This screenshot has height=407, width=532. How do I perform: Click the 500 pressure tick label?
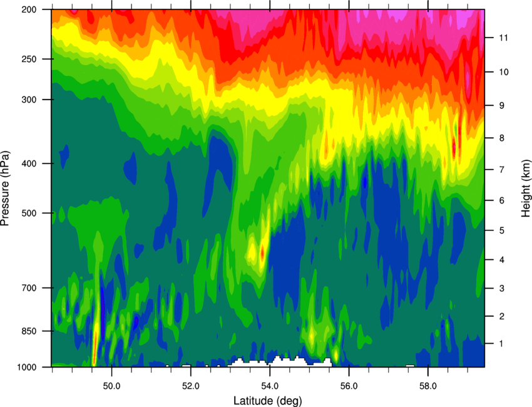pos(29,213)
